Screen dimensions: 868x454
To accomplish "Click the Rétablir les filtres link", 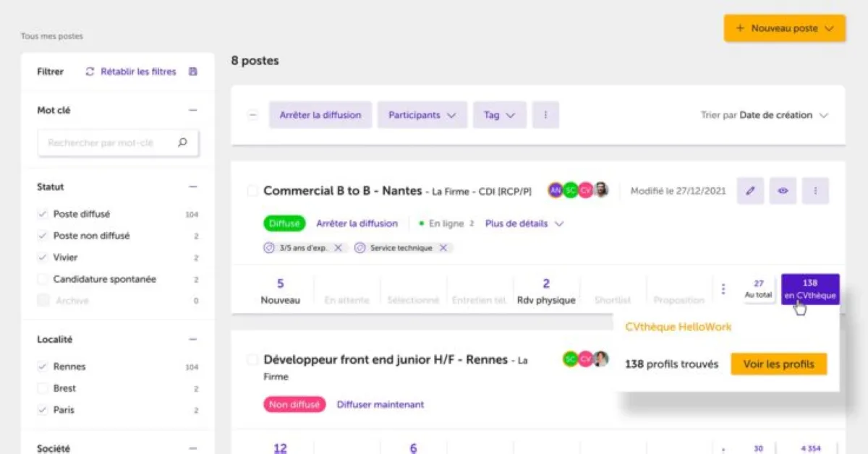I will (x=138, y=72).
